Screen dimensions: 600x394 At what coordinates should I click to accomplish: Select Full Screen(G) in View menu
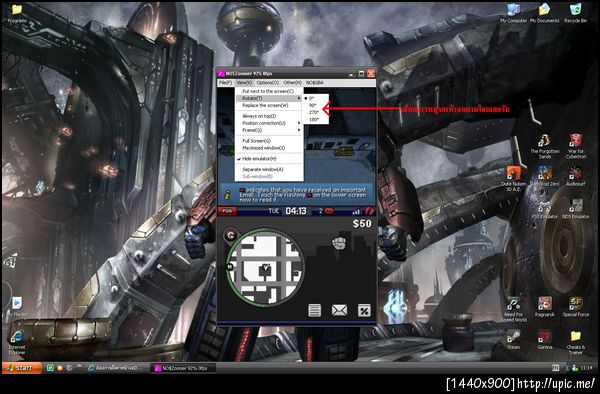coord(269,141)
